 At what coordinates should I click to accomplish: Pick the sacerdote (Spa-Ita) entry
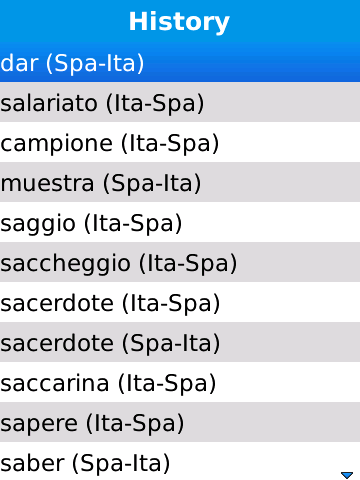click(180, 342)
